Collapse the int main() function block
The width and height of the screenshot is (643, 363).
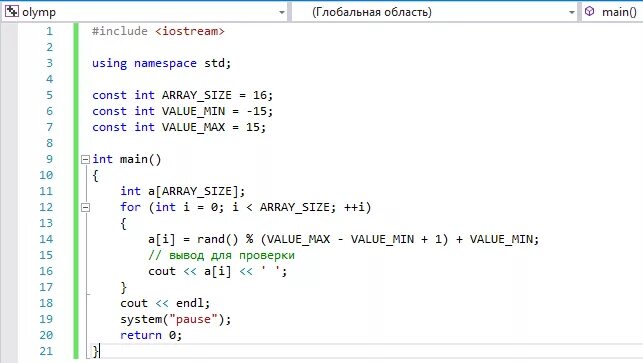(85, 159)
